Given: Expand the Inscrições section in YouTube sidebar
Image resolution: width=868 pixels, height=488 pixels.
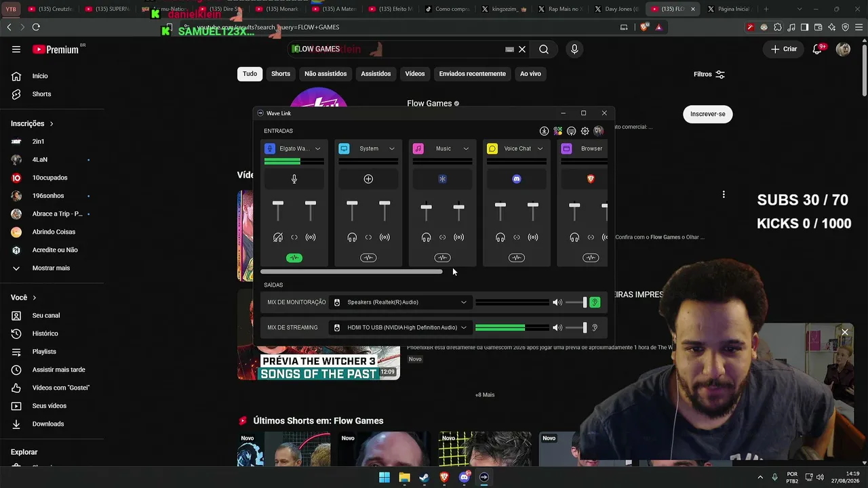Looking at the screenshot, I should [33, 123].
